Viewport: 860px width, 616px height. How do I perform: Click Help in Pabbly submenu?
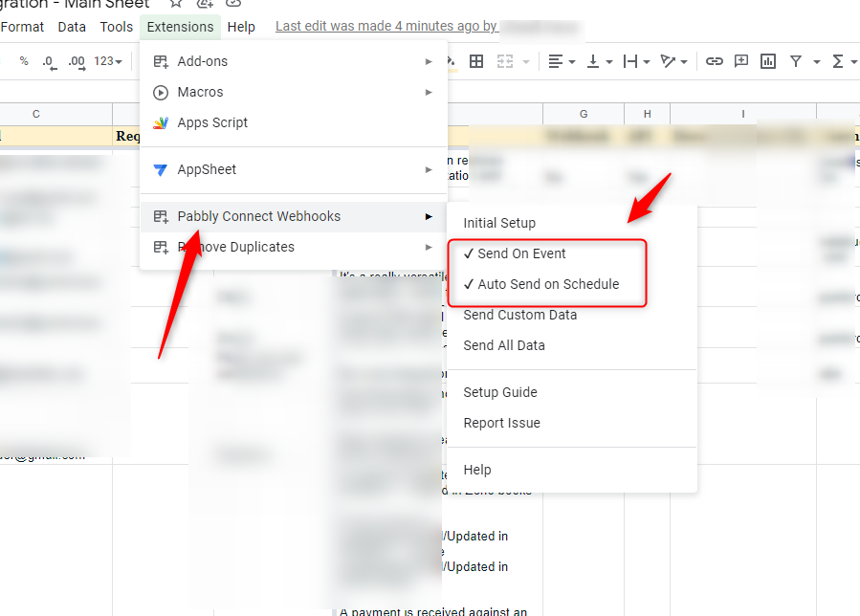tap(572, 470)
